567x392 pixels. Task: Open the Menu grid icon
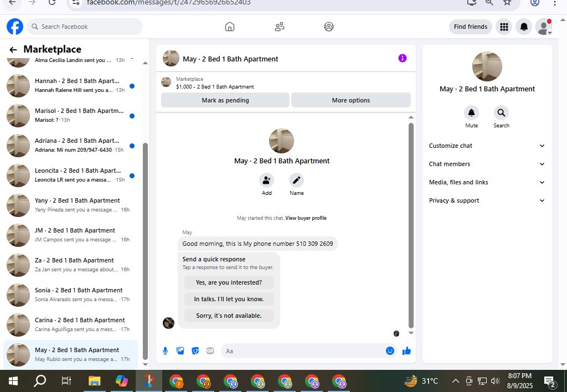tap(504, 27)
